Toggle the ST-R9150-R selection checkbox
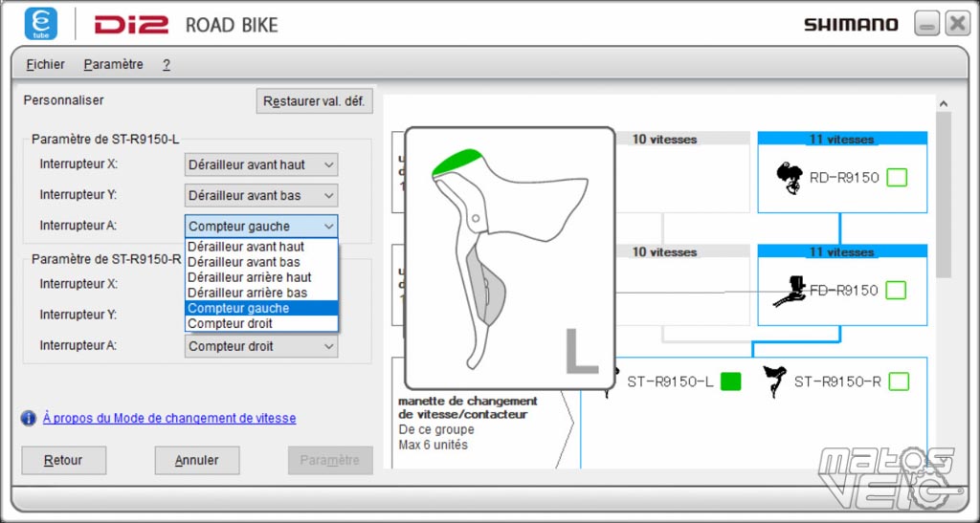980x523 pixels. tap(898, 381)
